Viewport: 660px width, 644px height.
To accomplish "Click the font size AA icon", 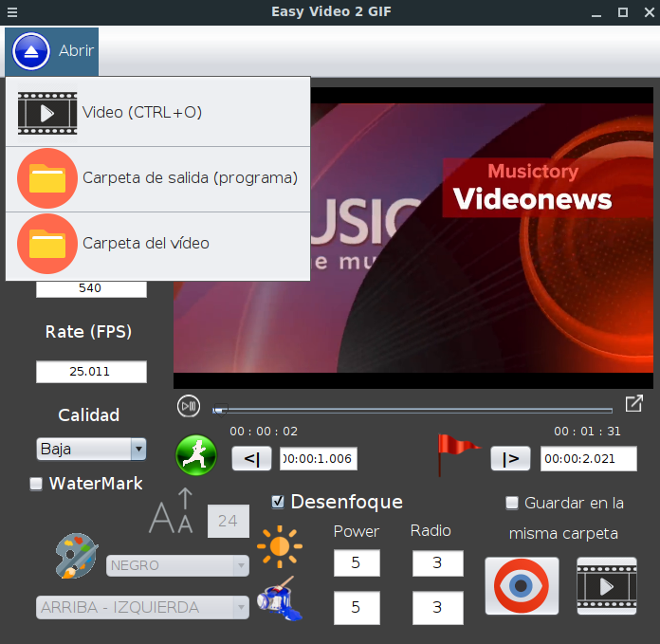I will (173, 512).
